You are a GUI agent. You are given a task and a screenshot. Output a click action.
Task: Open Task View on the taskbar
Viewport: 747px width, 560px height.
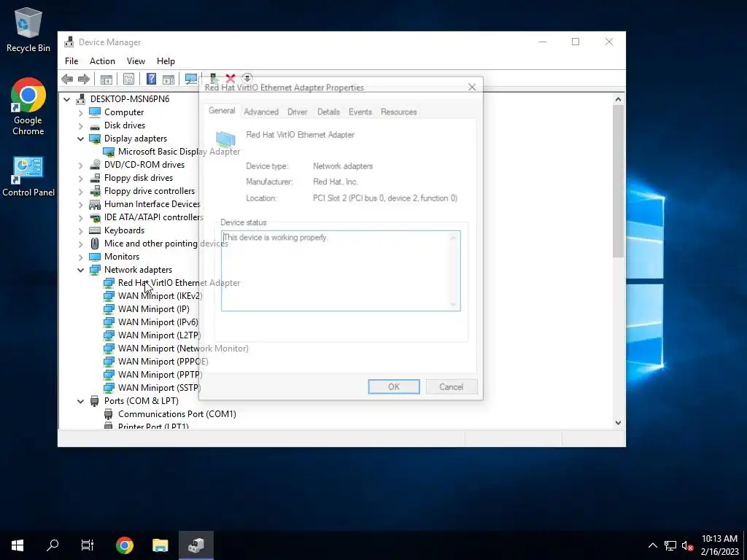tap(88, 545)
